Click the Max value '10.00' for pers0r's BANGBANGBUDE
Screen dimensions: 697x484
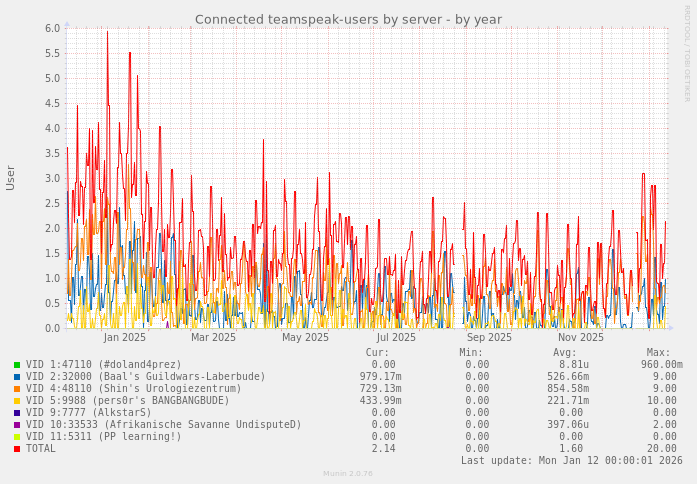(662, 401)
